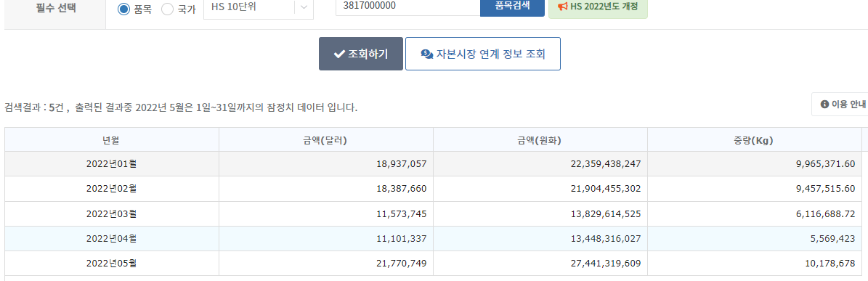Click won amount 22,359,438,247
The image size is (868, 281).
[x=606, y=163]
